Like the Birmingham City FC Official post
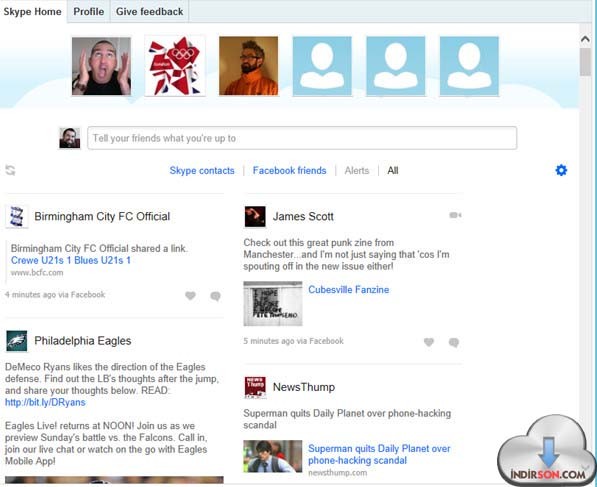The image size is (597, 487). pyautogui.click(x=190, y=295)
